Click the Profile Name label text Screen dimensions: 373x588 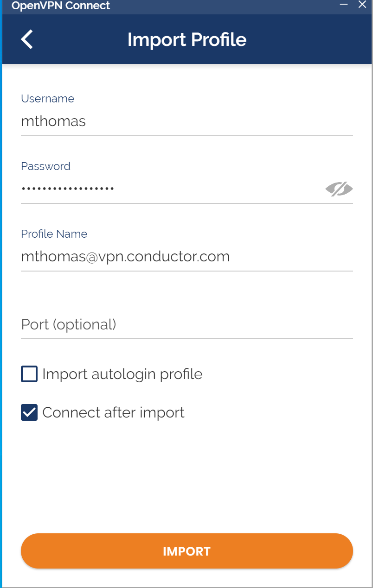click(x=54, y=234)
